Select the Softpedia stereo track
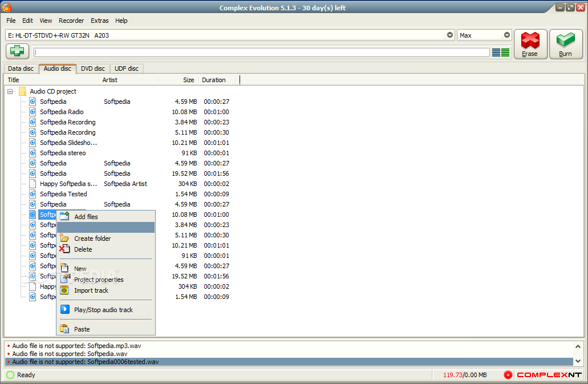The height and width of the screenshot is (384, 588). point(63,153)
